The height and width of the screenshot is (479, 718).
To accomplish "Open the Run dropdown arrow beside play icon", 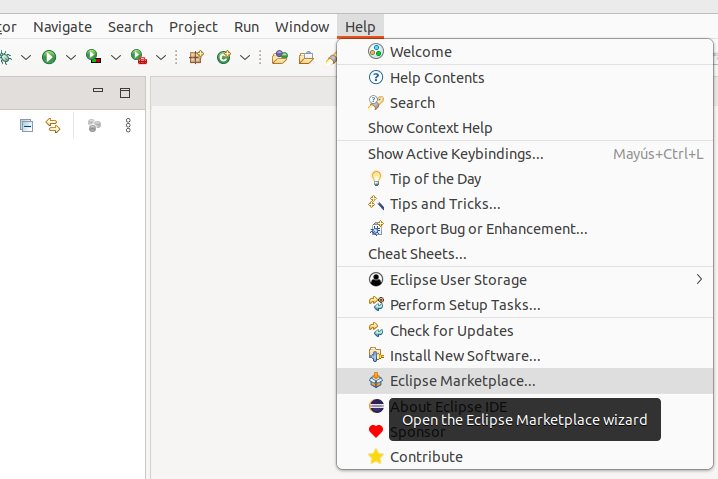I will 71,58.
